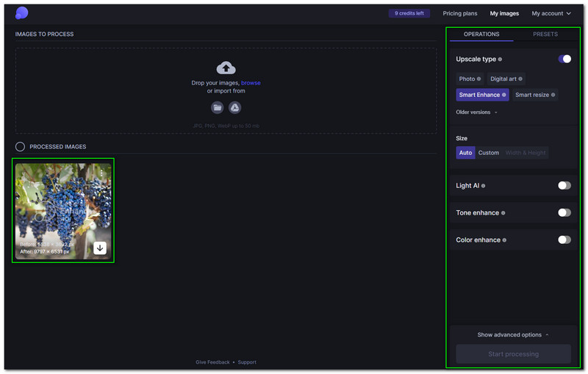Enable the Light AI toggle

pyautogui.click(x=564, y=186)
